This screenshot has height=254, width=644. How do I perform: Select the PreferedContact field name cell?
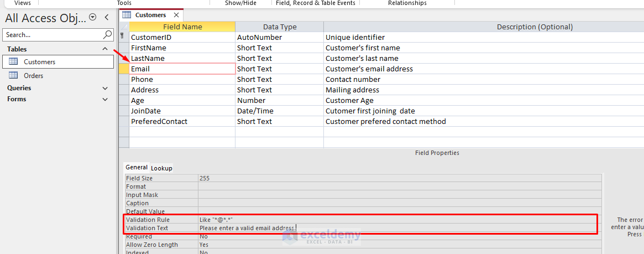click(x=182, y=121)
